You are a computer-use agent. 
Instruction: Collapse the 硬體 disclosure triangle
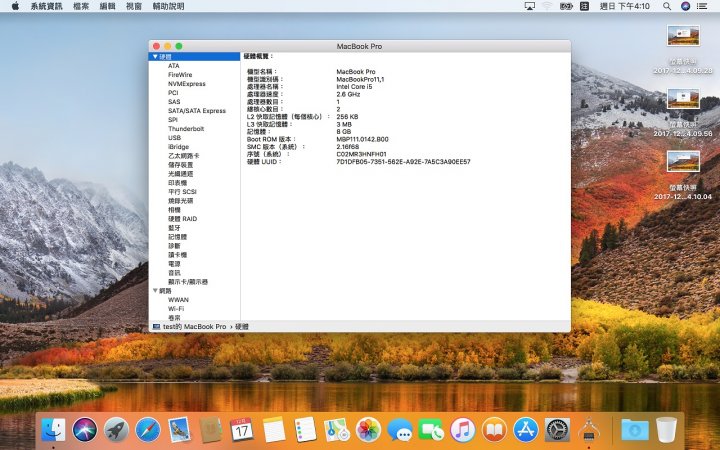pos(155,56)
